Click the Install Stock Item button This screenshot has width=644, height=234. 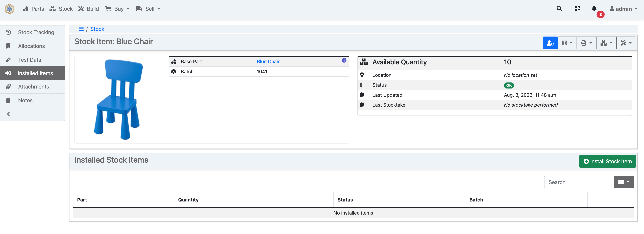pyautogui.click(x=607, y=161)
